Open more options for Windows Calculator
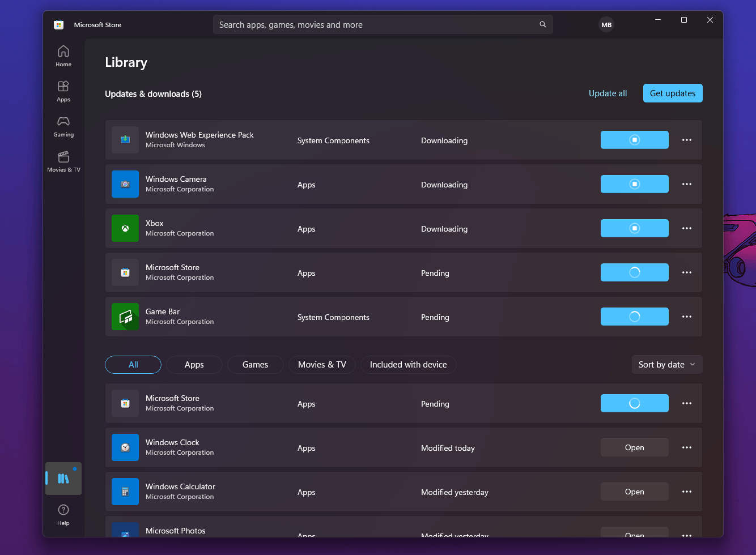Screen dimensions: 756x555 tap(687, 492)
